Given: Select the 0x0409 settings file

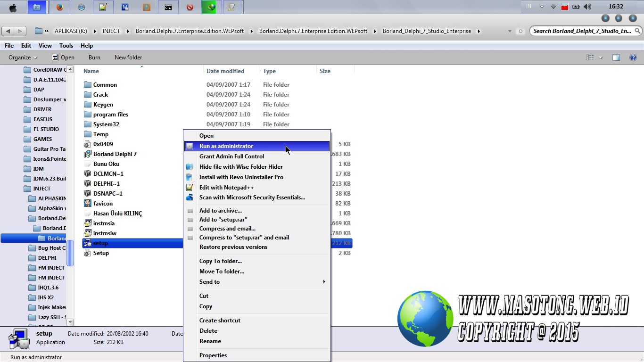Looking at the screenshot, I should 98,144.
